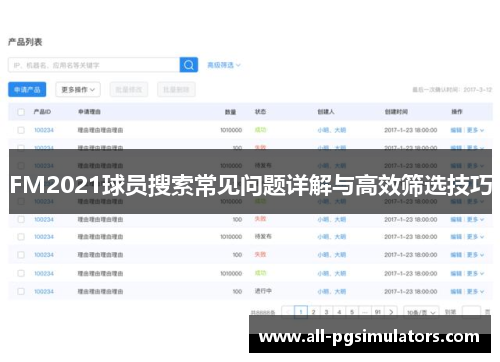Click the pagination ellipsis button
This screenshot has height=362, width=500.
365,312
